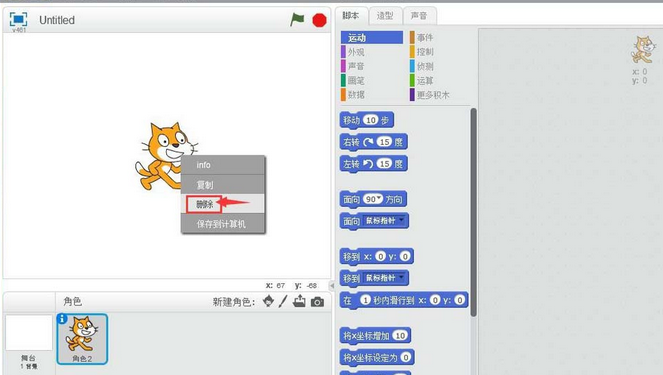Choose new sprite from library icon

coord(268,301)
